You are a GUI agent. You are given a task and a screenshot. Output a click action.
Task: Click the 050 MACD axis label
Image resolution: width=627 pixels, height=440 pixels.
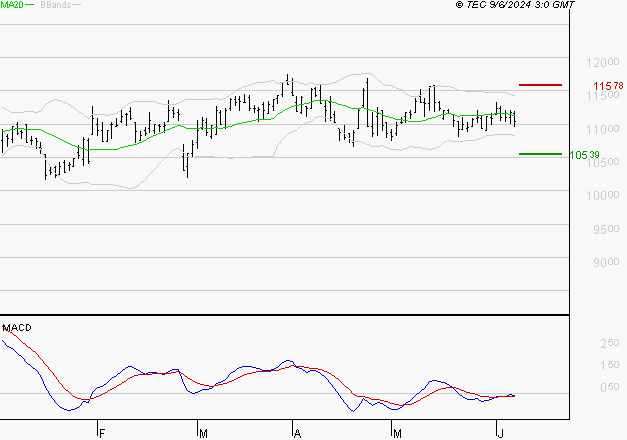610,387
